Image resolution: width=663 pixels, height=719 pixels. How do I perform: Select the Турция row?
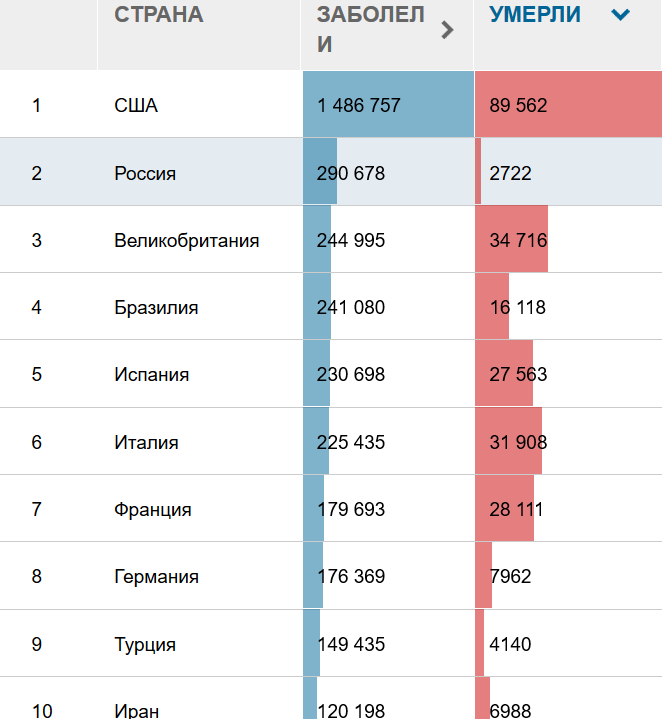(331, 643)
